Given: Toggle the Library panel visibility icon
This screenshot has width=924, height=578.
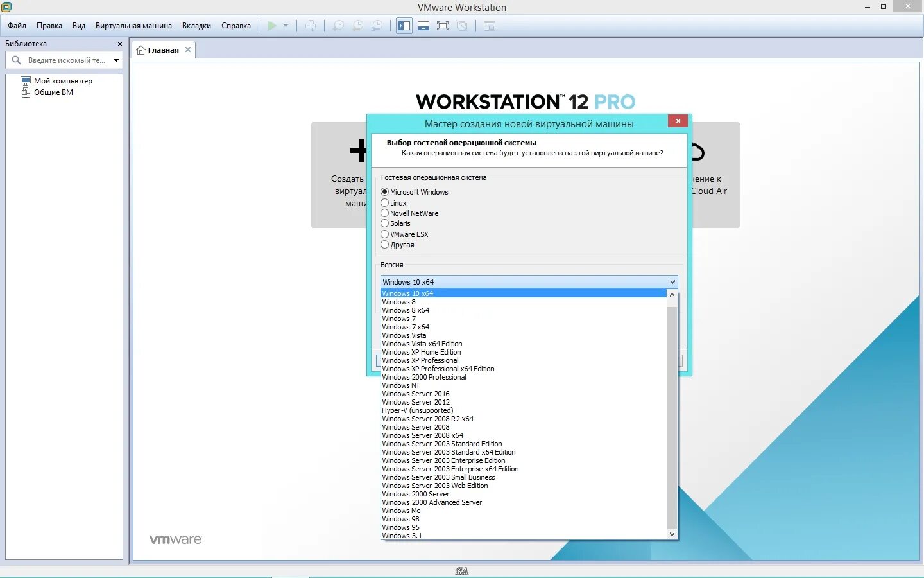Looking at the screenshot, I should point(404,26).
